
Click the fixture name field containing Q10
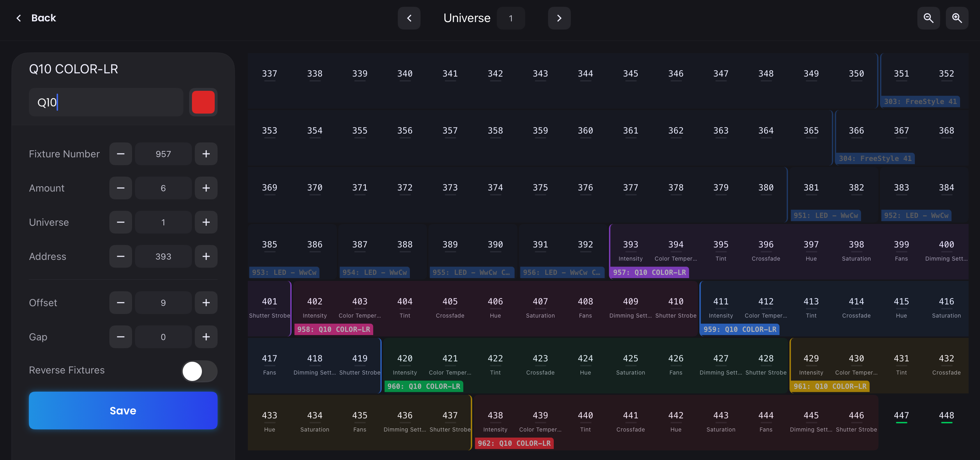tap(106, 102)
